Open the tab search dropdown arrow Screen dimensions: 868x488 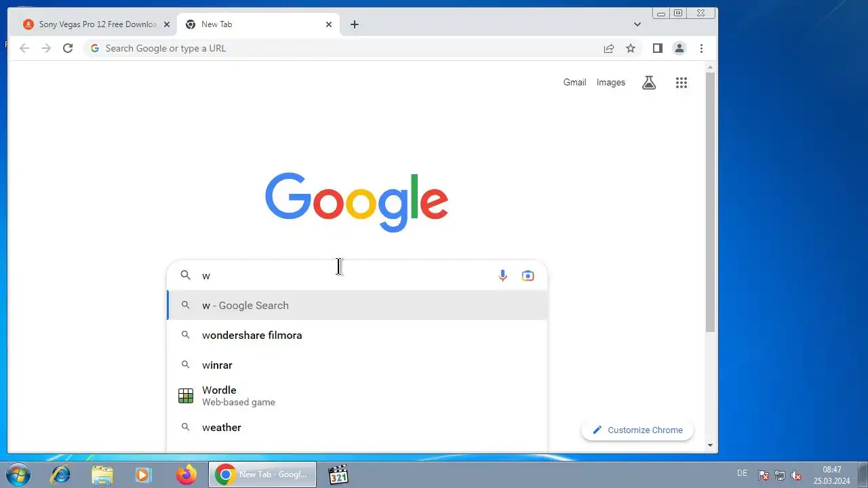[637, 24]
